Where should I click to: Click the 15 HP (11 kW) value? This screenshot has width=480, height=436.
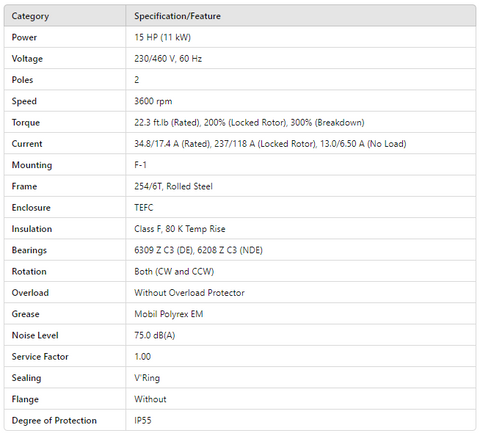pyautogui.click(x=162, y=37)
